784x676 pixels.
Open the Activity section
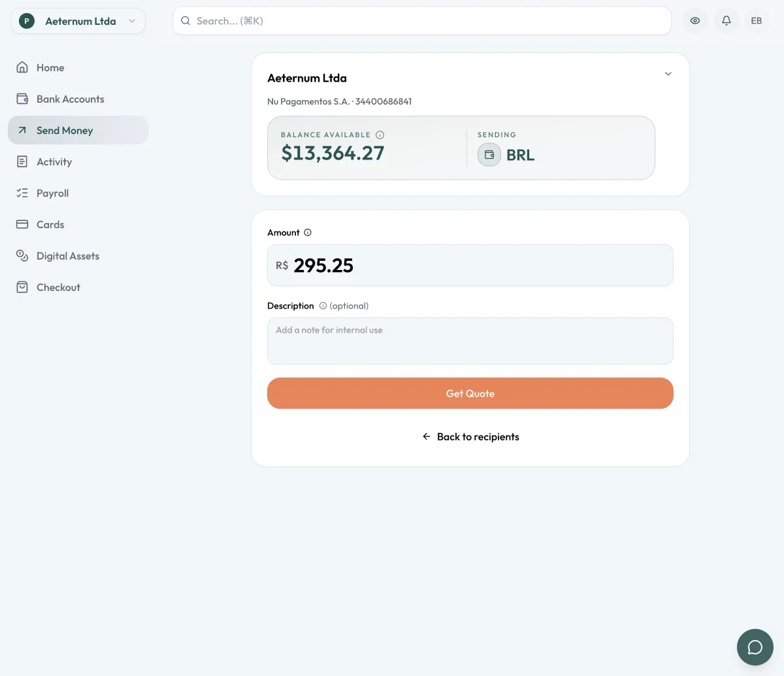78,161
